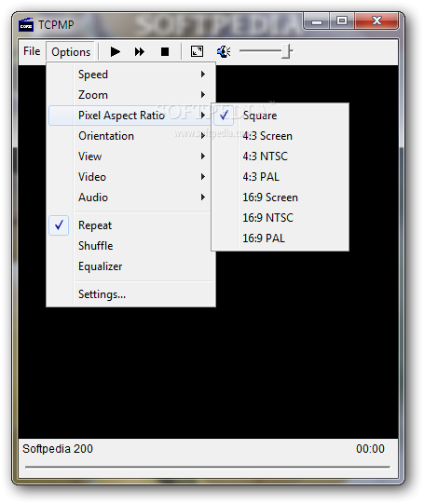The width and height of the screenshot is (424, 504).
Task: Select 16:9 Screen aspect ratio
Action: click(280, 198)
